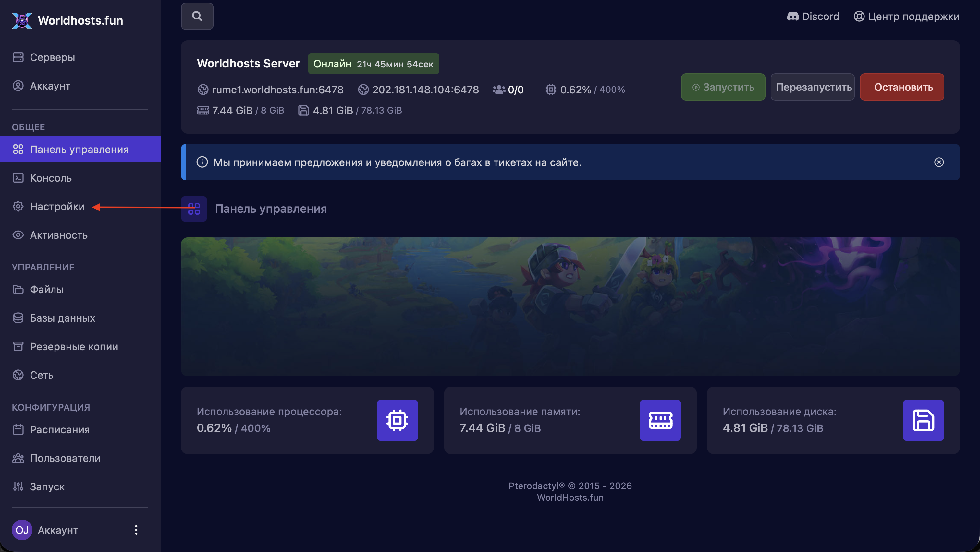The height and width of the screenshot is (552, 980).
Task: Select Базы данных databases item
Action: 62,318
